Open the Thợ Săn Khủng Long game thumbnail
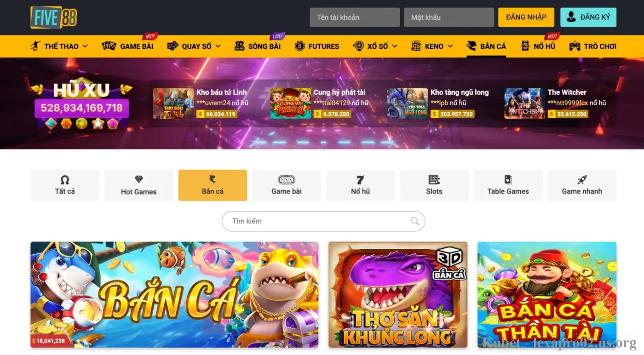 (398, 294)
